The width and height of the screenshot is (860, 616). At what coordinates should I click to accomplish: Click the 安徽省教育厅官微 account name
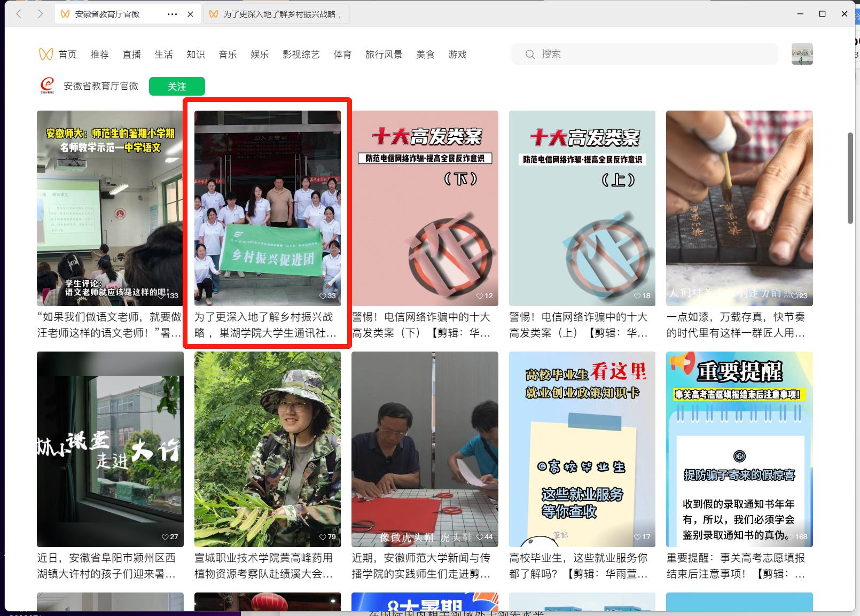click(x=101, y=86)
